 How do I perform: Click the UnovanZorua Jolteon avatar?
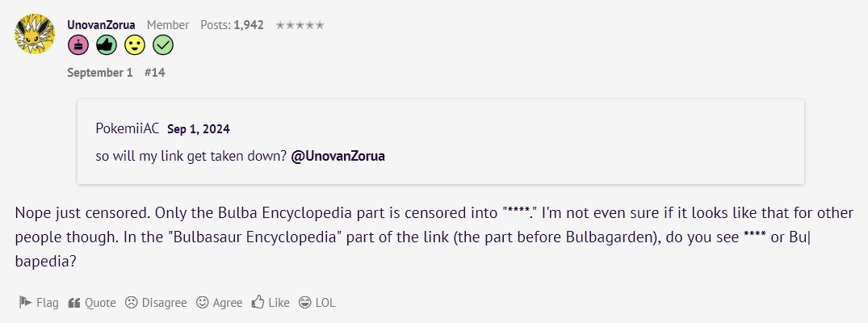[35, 34]
